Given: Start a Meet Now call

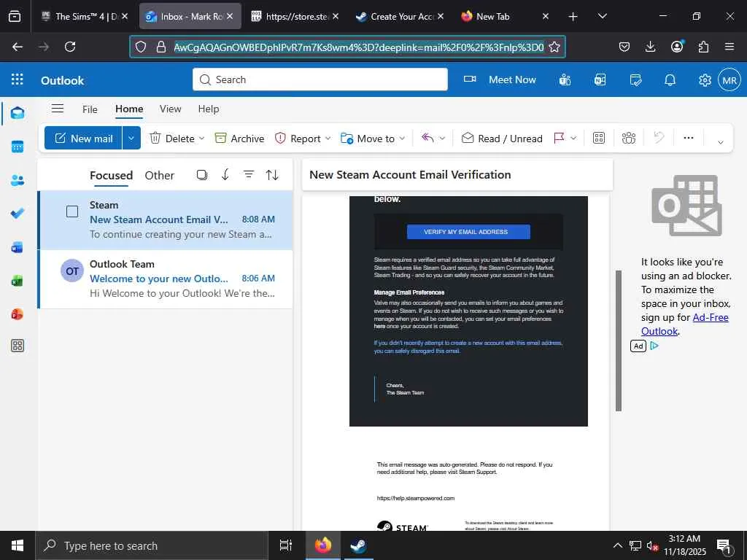Looking at the screenshot, I should 500,79.
